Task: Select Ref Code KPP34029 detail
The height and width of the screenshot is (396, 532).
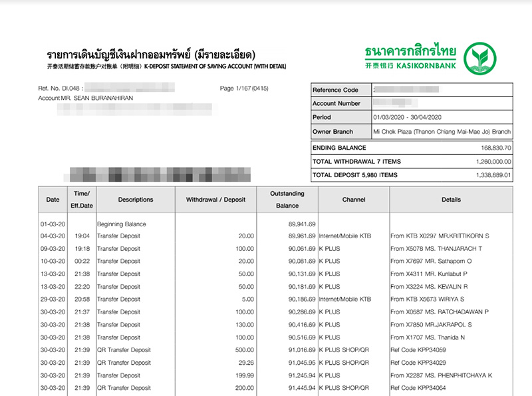Action: 418,363
